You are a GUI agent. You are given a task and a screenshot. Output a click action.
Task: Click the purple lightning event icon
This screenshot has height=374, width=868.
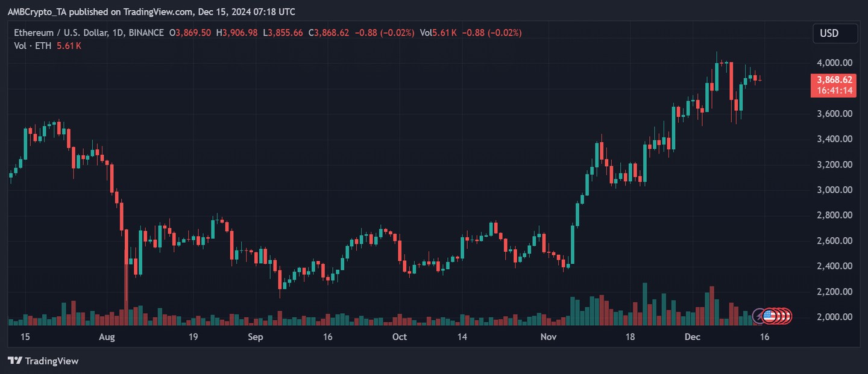(x=759, y=316)
